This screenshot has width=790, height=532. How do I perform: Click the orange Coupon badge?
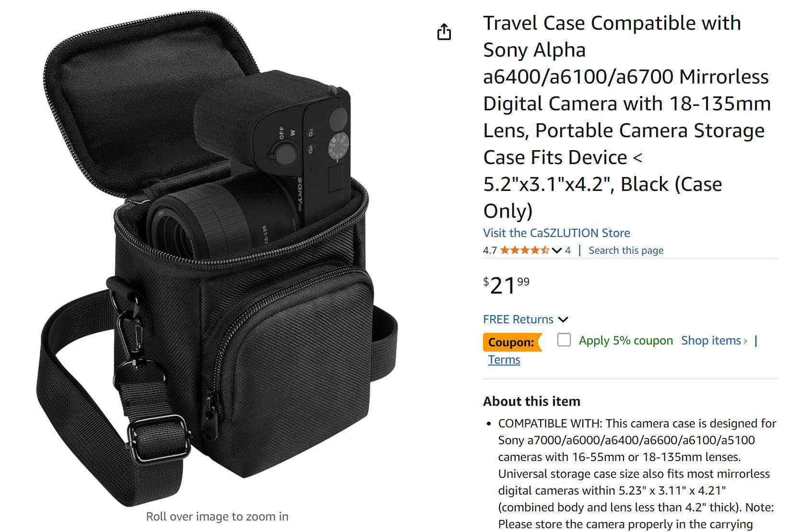tap(512, 342)
